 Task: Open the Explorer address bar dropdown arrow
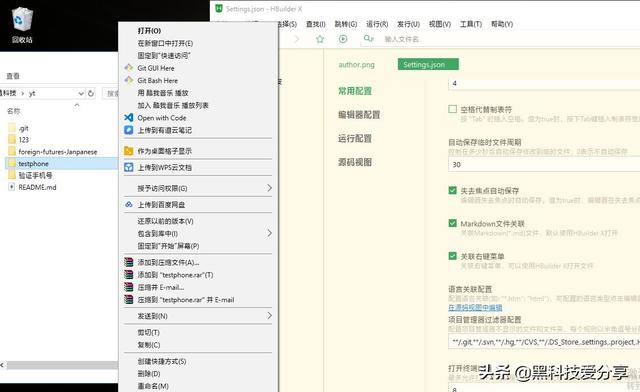(81, 94)
